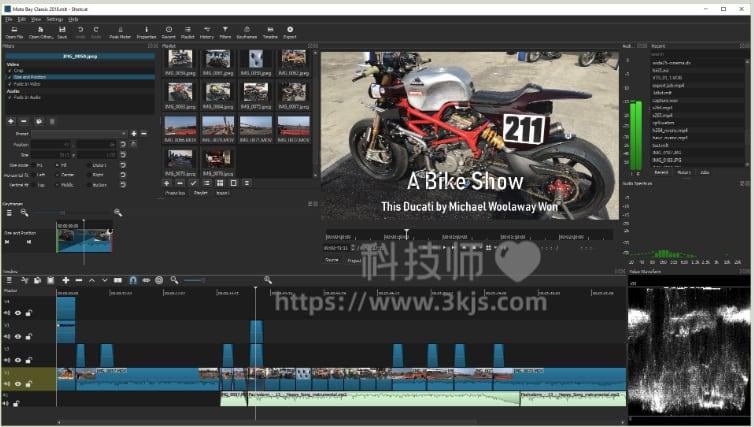
Task: Click the timeline lift up-arrow icon
Action: coord(92,280)
